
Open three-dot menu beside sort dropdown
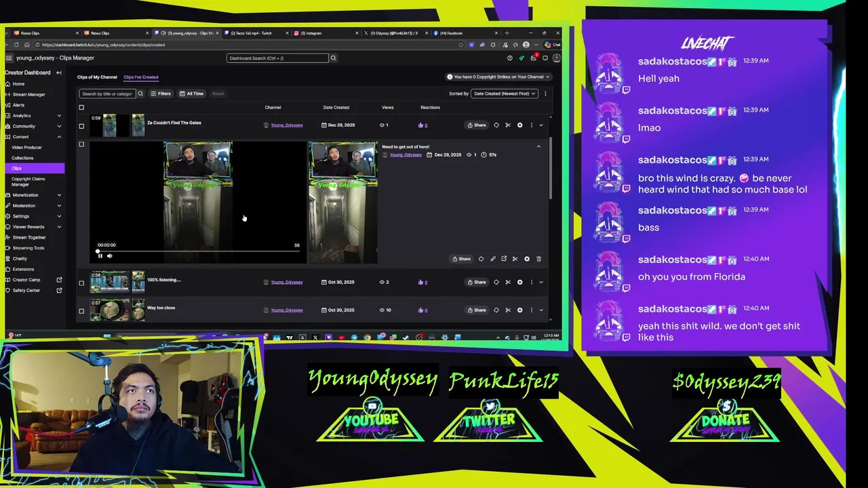point(545,94)
